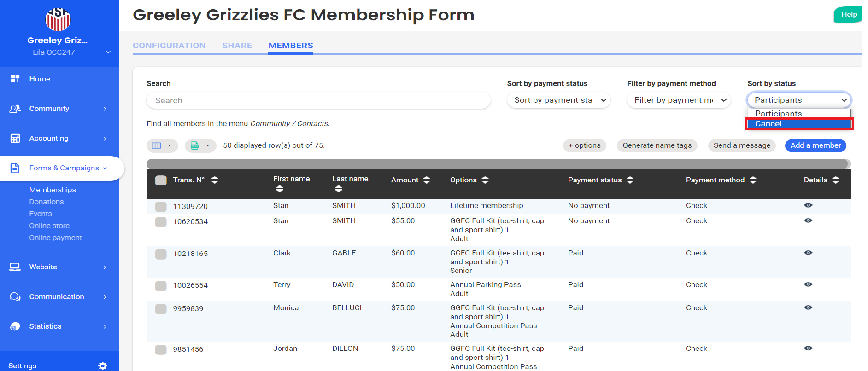Click the Add a member button
The image size is (868, 371).
coord(815,145)
